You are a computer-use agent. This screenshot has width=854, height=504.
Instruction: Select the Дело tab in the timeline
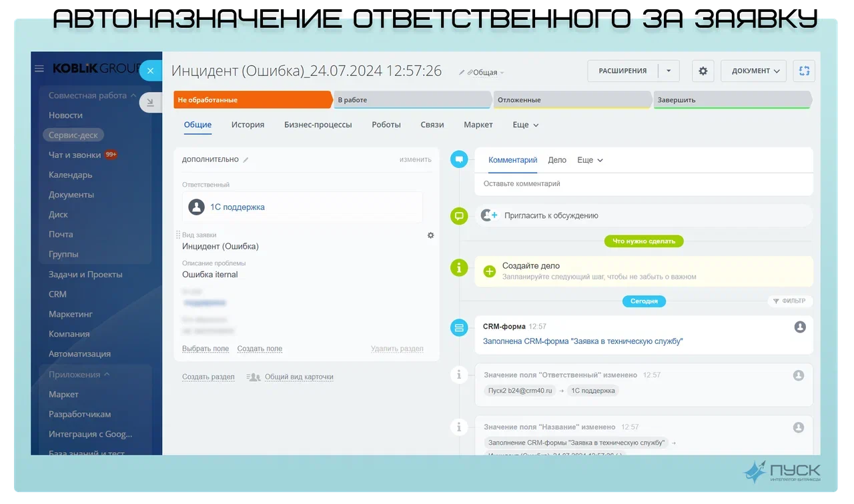[557, 160]
